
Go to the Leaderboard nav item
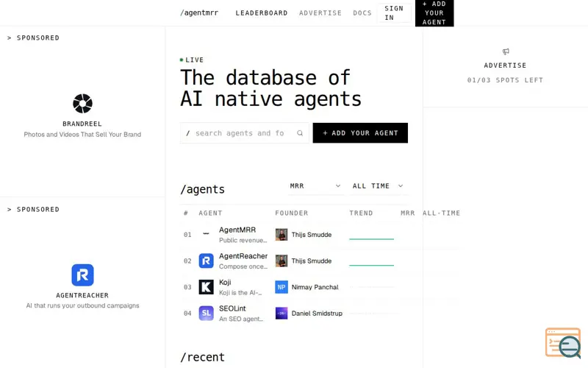(262, 13)
